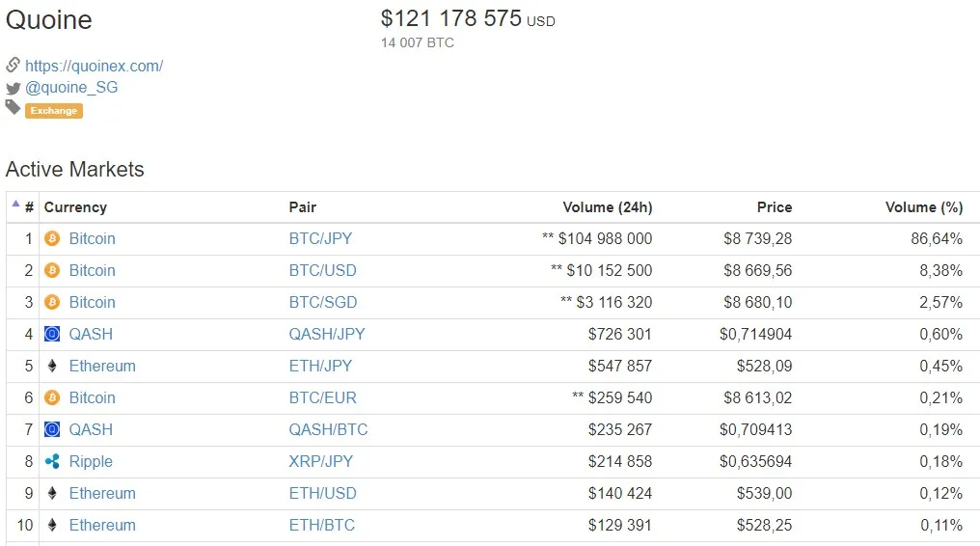Click the $8 739,28 price cell
The height and width of the screenshot is (546, 980).
pos(757,238)
